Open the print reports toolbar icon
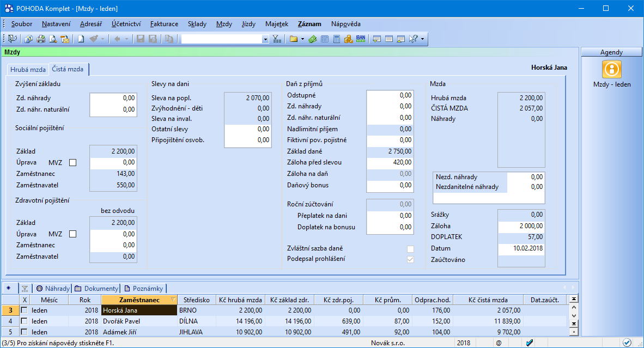The height and width of the screenshot is (348, 644). tap(28, 39)
